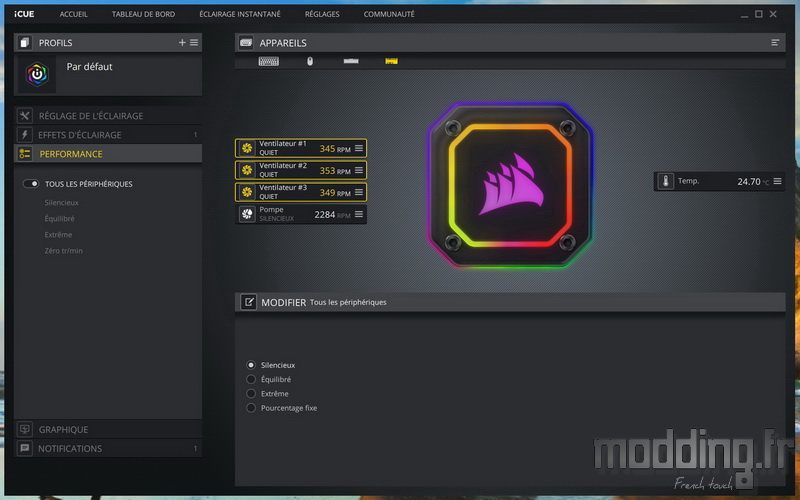Image resolution: width=800 pixels, height=500 pixels.
Task: Go to RÉGLAGES tab
Action: click(x=322, y=14)
